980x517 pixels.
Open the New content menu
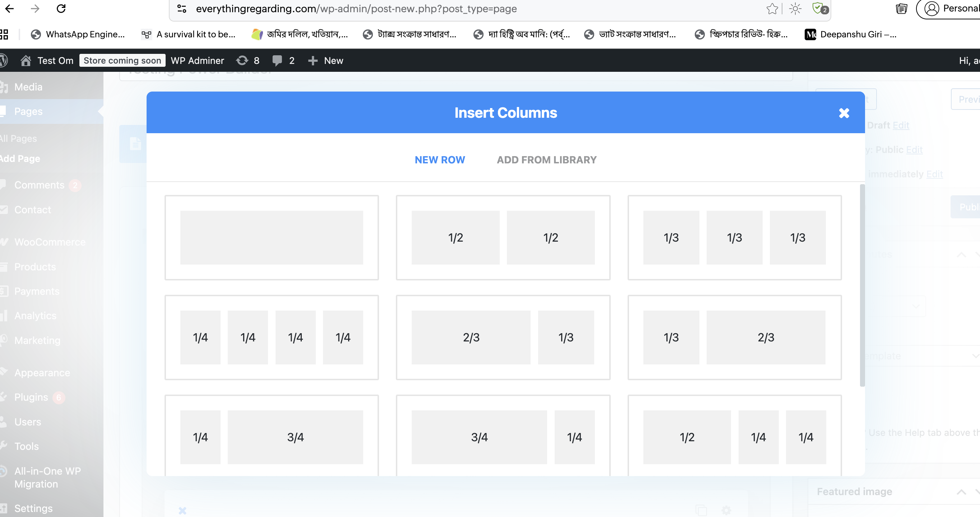coord(326,60)
